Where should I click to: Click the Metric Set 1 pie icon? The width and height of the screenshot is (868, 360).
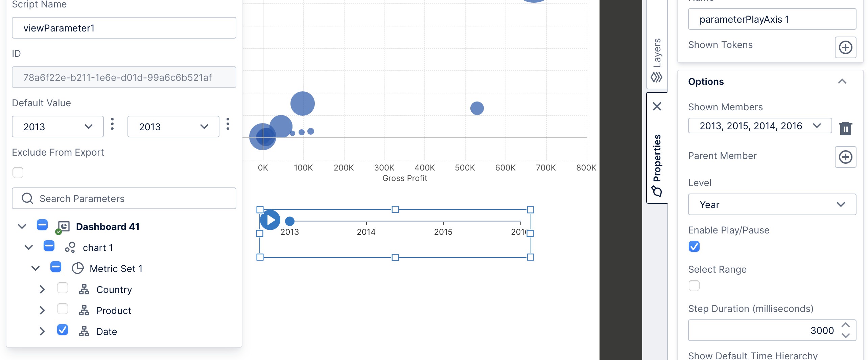(x=78, y=268)
